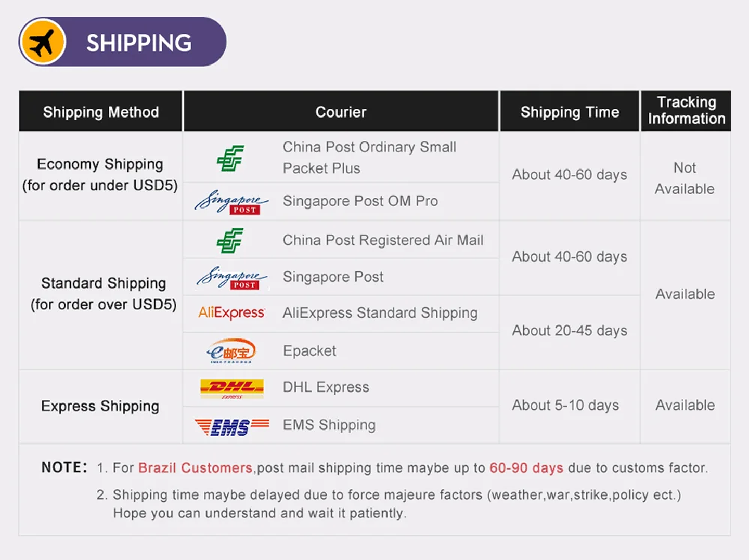The width and height of the screenshot is (749, 560).
Task: Click the Courier column header
Action: [x=341, y=112]
